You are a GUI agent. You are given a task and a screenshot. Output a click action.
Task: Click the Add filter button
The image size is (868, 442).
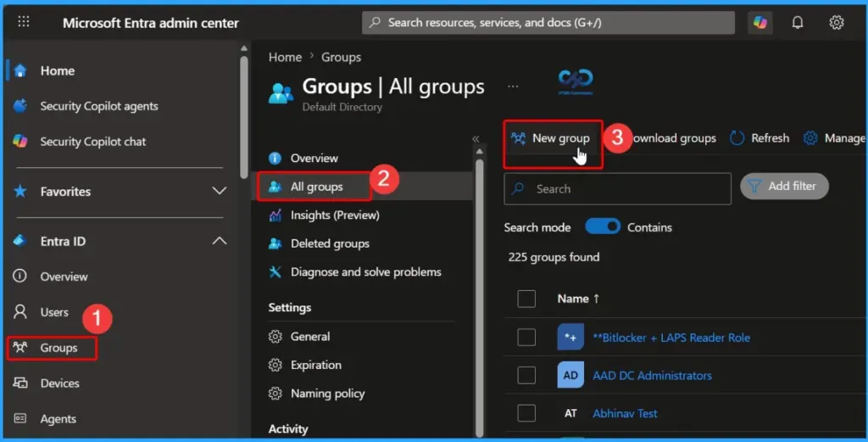(784, 186)
